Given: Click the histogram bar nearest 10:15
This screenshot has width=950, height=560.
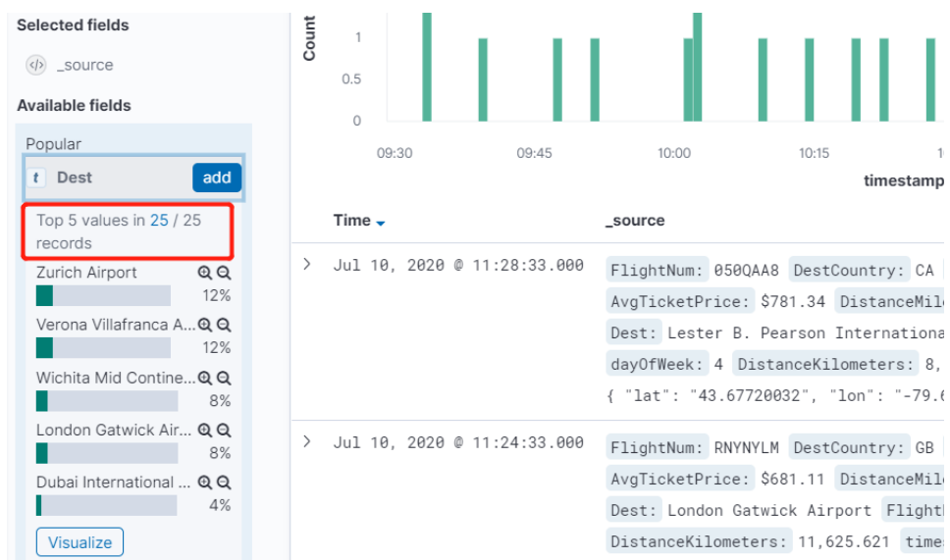Looking at the screenshot, I should click(810, 79).
